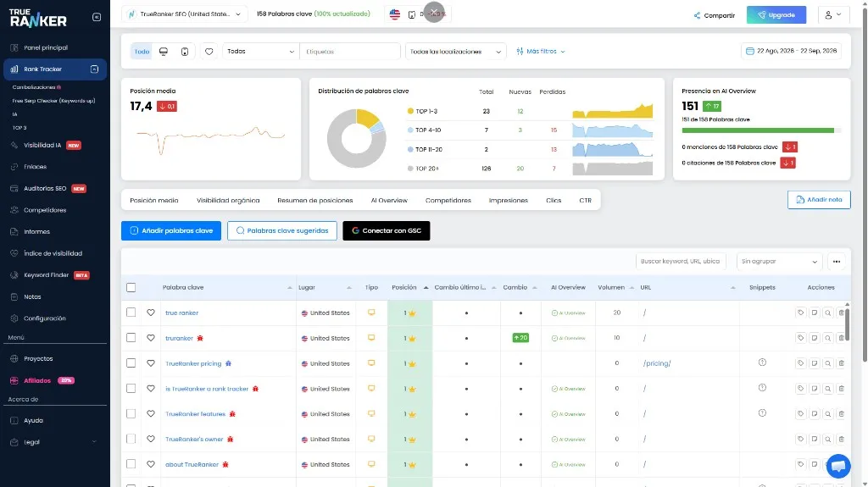868x487 pixels.
Task: Open Todas las localizaciones dropdown
Action: pos(455,52)
